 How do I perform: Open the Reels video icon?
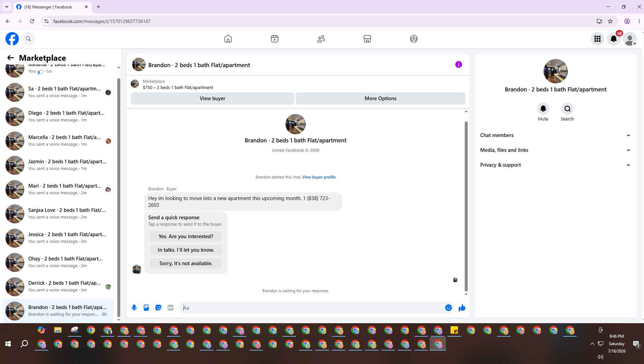pyautogui.click(x=275, y=39)
